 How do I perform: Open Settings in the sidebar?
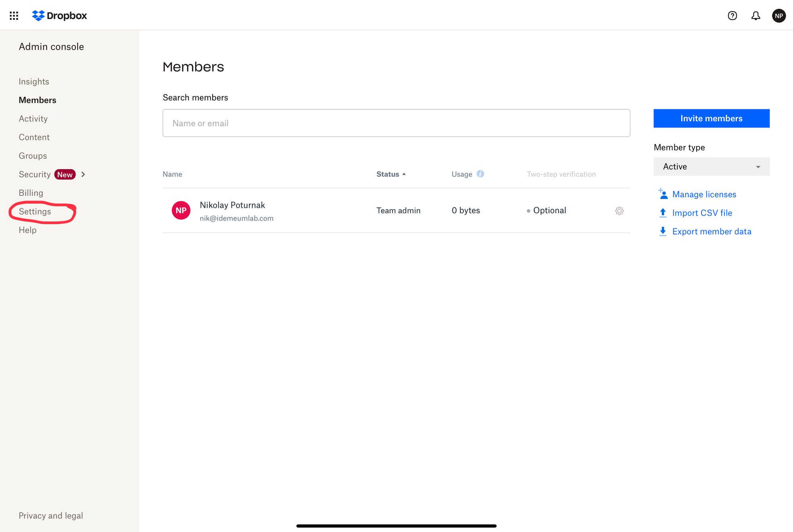[35, 212]
